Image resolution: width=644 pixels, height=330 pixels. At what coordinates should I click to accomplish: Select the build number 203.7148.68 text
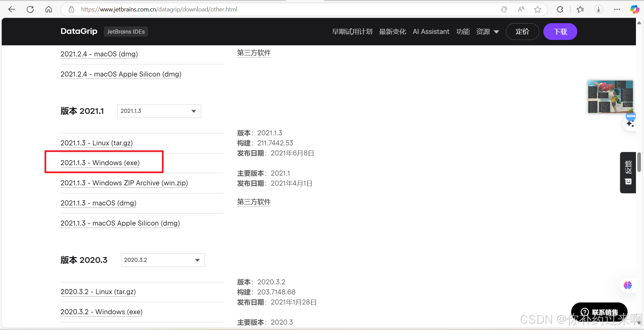[276, 292]
